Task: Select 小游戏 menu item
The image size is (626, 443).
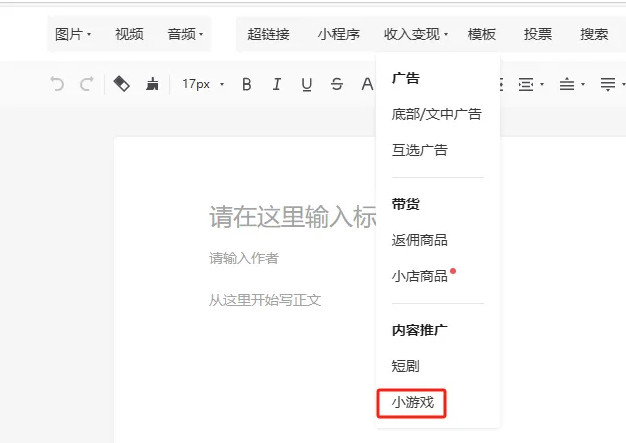Action: pyautogui.click(x=412, y=402)
